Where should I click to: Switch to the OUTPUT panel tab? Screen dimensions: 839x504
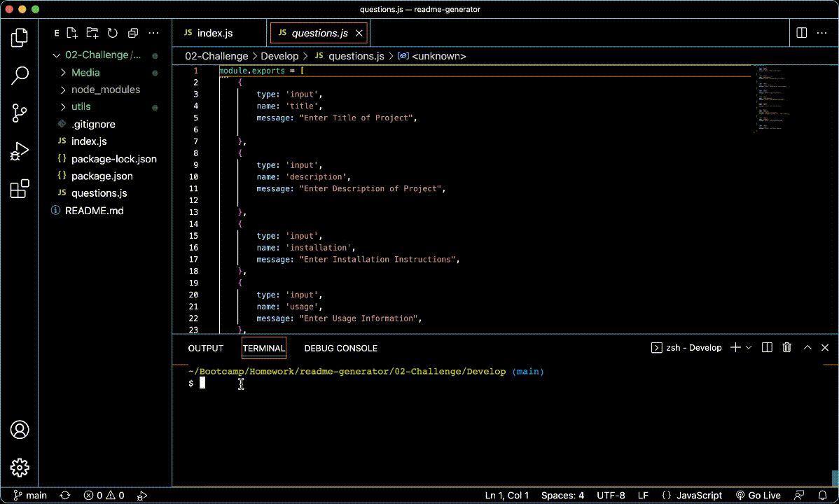(205, 349)
